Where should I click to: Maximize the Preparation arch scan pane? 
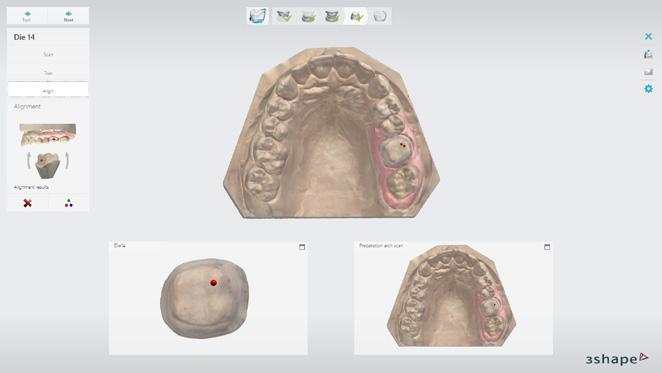[x=547, y=247]
